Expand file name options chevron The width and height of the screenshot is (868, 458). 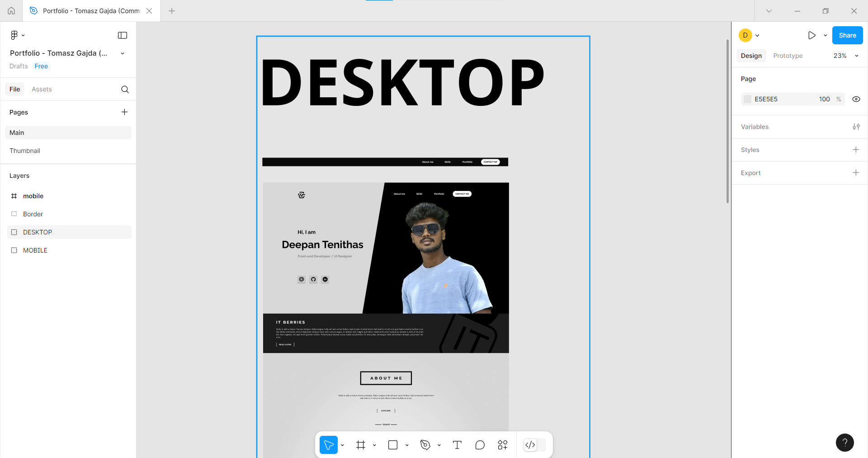coord(122,53)
